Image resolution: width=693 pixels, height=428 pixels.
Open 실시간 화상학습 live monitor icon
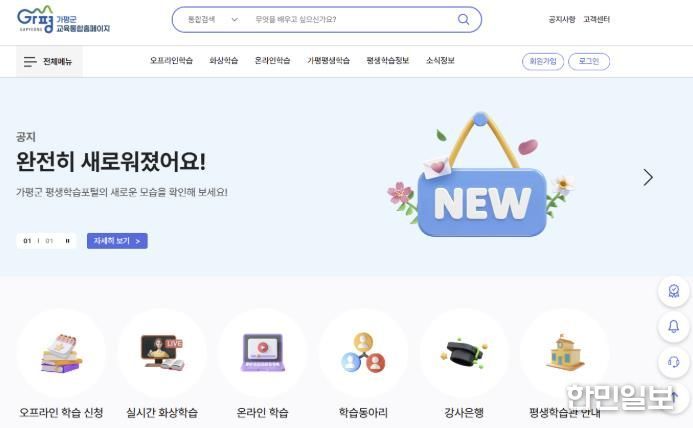pos(162,353)
